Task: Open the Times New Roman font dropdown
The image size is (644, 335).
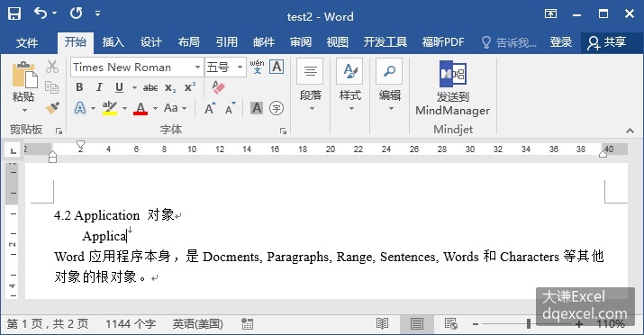Action: tap(197, 67)
